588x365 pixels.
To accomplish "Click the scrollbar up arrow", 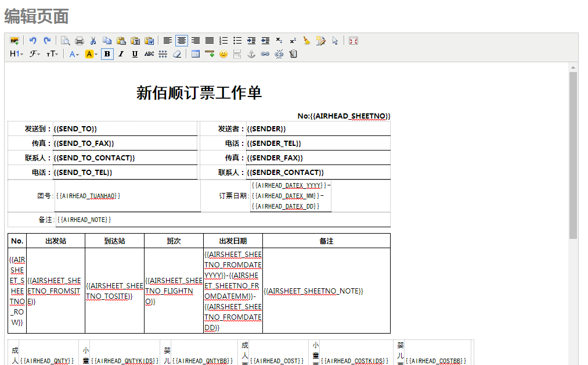I will click(573, 67).
